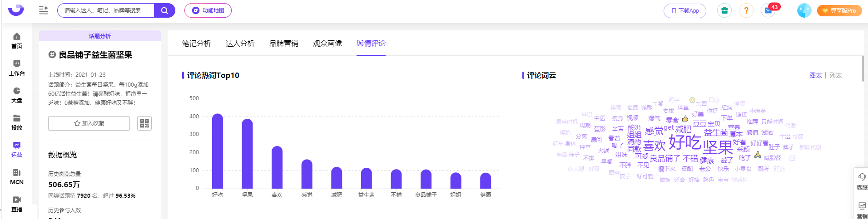Click 酸奶 in the word cloud

pos(634,127)
